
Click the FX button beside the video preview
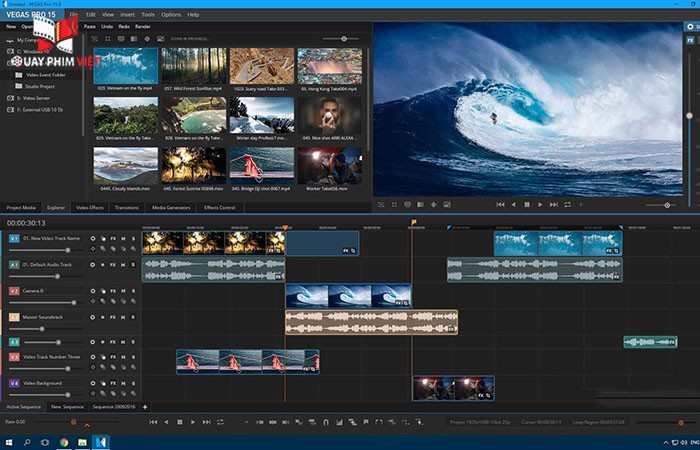[x=689, y=40]
